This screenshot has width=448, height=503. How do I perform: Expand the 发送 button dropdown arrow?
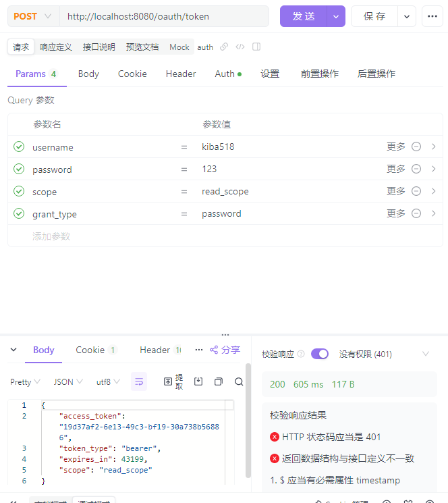tap(336, 16)
